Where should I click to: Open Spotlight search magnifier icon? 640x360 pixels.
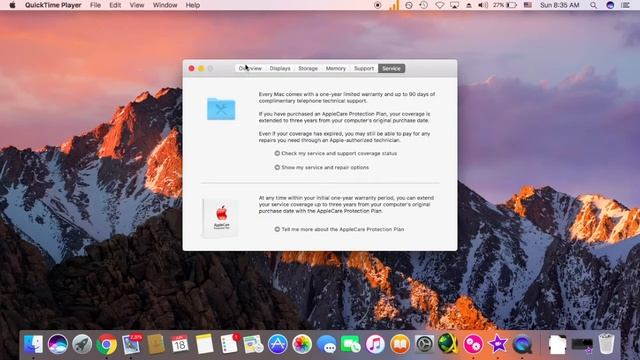[x=593, y=5]
